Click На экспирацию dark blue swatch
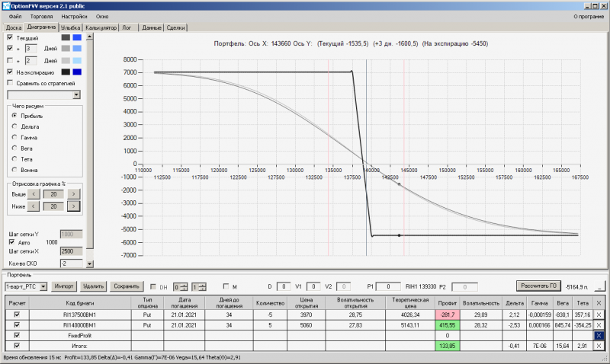The image size is (610, 364). click(77, 72)
